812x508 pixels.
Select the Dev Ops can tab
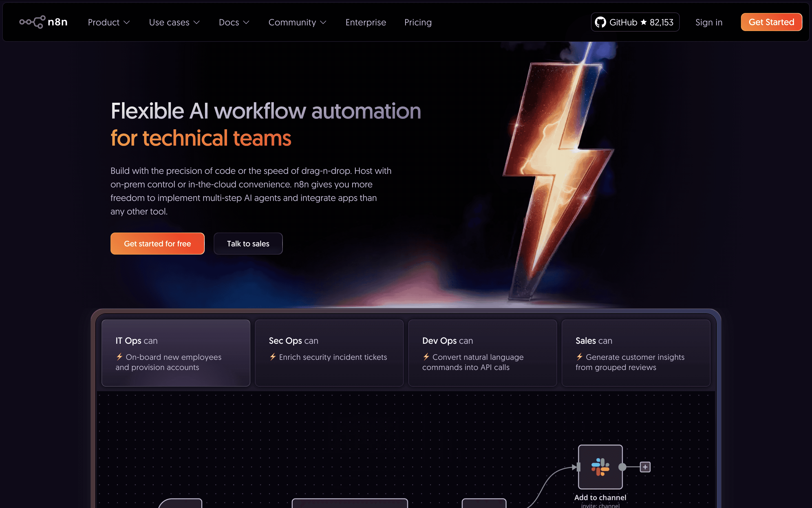tap(482, 353)
